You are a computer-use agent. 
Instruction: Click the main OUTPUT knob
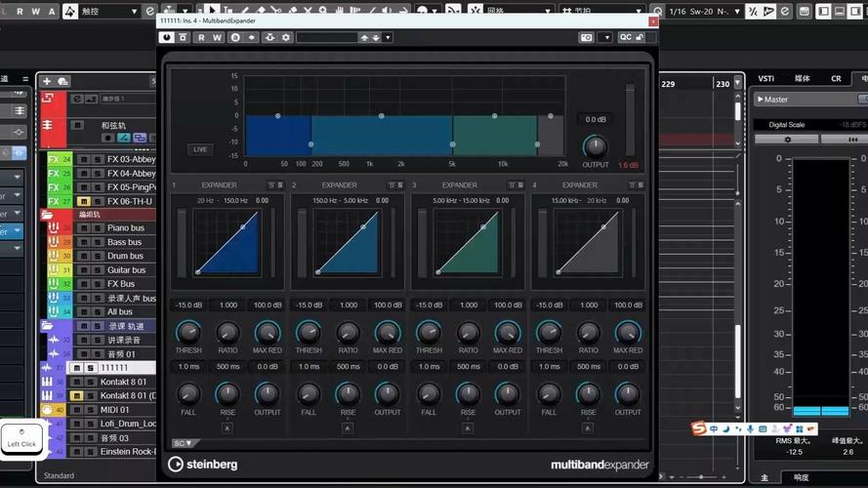[595, 146]
